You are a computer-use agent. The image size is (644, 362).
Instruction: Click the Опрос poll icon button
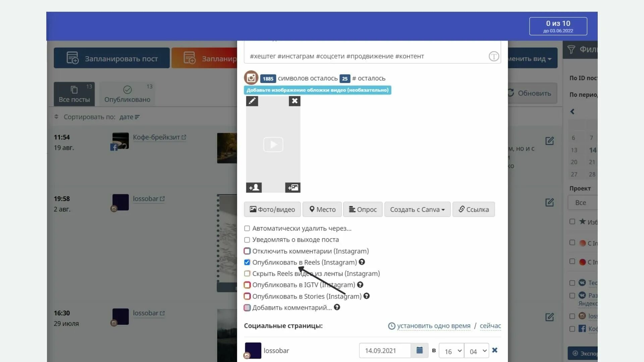[x=363, y=209]
